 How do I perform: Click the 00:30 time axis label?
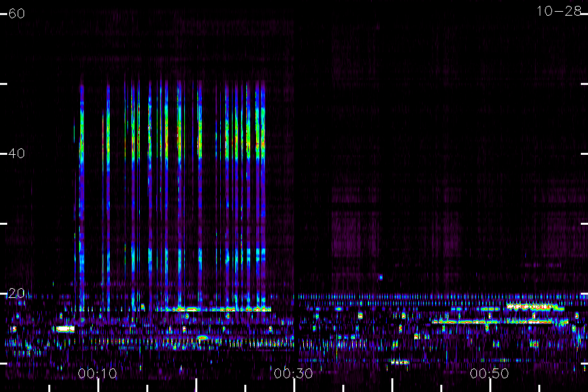click(x=293, y=373)
